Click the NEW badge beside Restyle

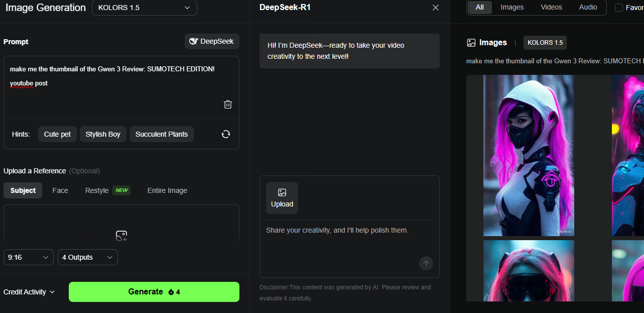coord(121,190)
